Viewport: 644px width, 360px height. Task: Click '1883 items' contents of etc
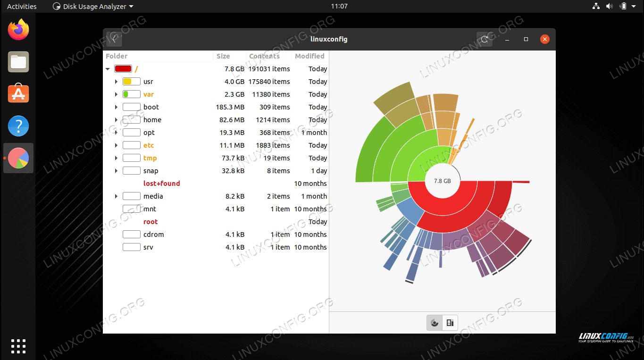[273, 145]
